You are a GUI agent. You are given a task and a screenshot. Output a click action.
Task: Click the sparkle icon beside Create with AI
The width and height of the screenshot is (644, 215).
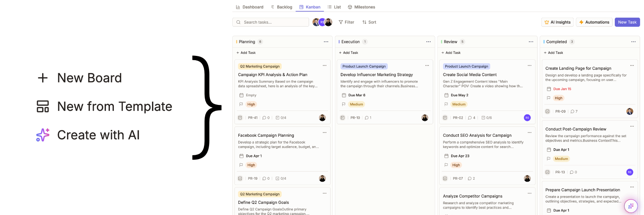[x=43, y=135]
